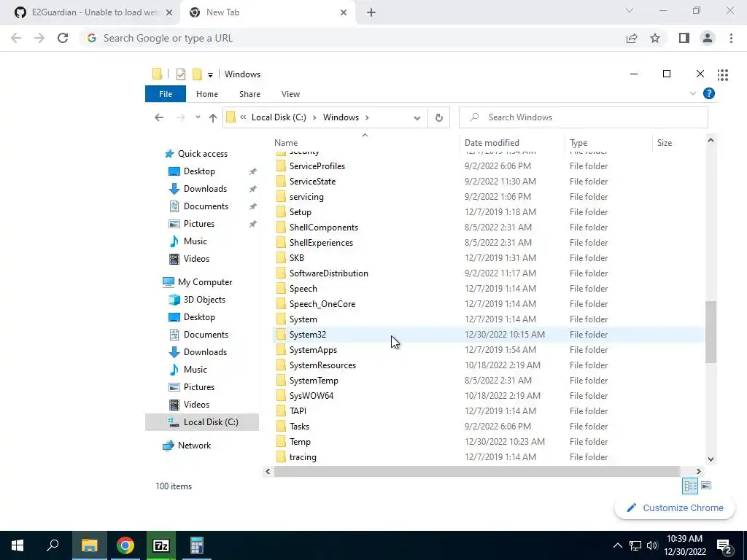Customize the Quick Access Toolbar dropdown
The width and height of the screenshot is (747, 560).
pos(210,75)
